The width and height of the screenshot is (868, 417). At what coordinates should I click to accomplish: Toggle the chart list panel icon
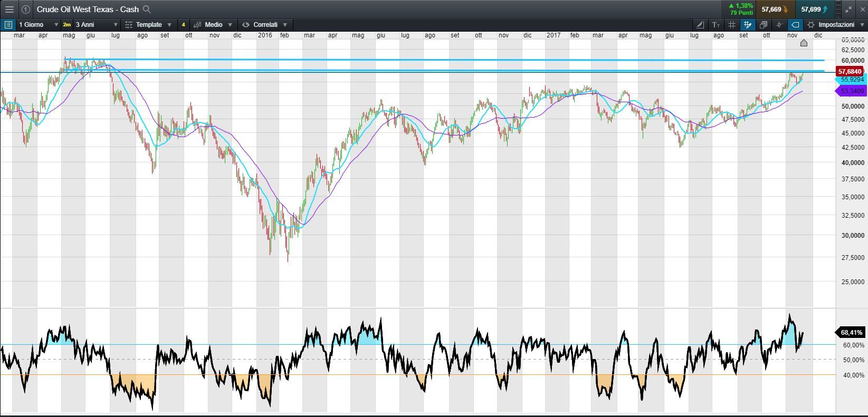point(8,25)
